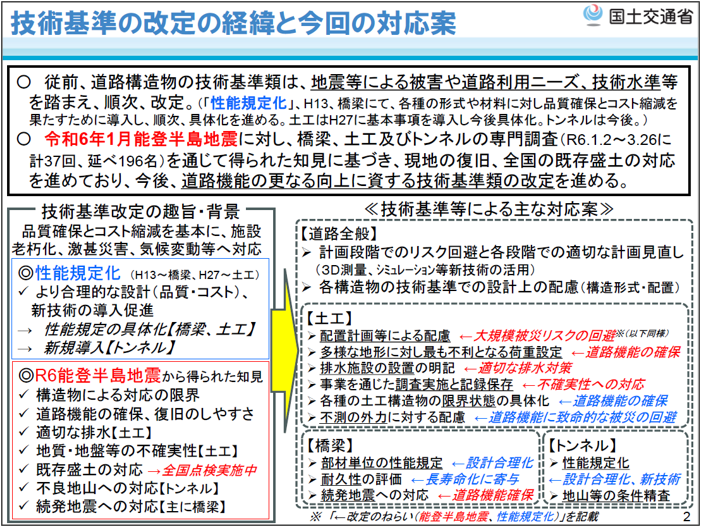Click the footnote ※「←改定のねらい」を記載
The height and width of the screenshot is (527, 701).
(x=453, y=517)
